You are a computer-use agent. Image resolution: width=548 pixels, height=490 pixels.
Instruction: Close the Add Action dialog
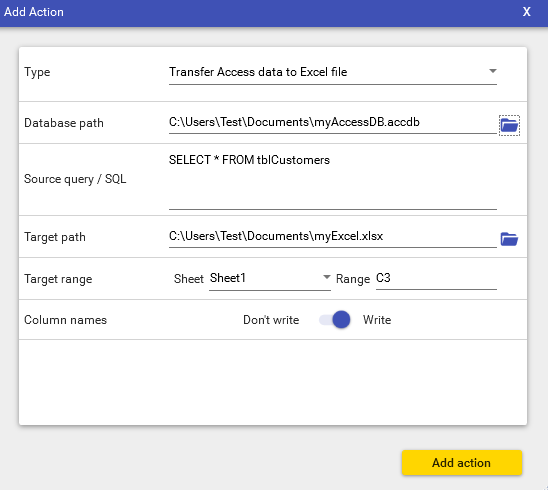(x=527, y=12)
